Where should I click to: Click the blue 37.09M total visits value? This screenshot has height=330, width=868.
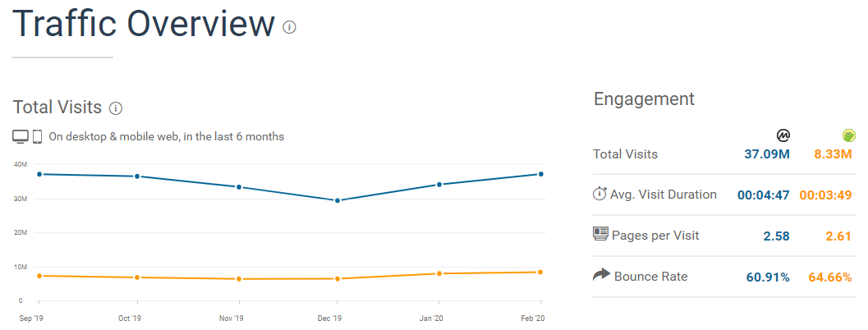[x=767, y=154]
